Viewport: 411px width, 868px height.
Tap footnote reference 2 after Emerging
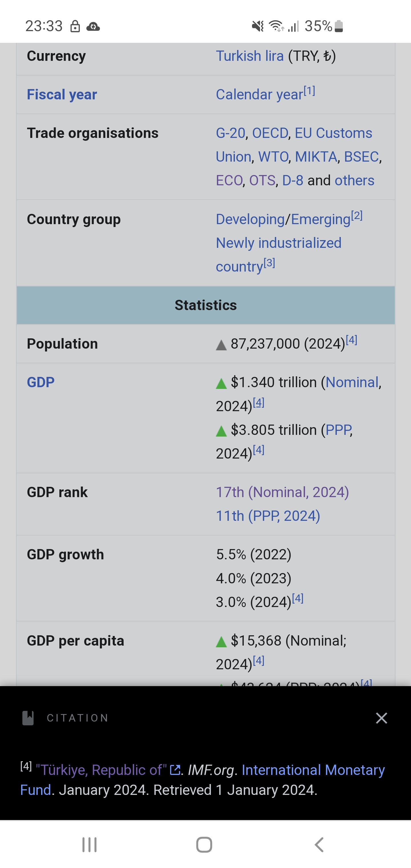[357, 215]
